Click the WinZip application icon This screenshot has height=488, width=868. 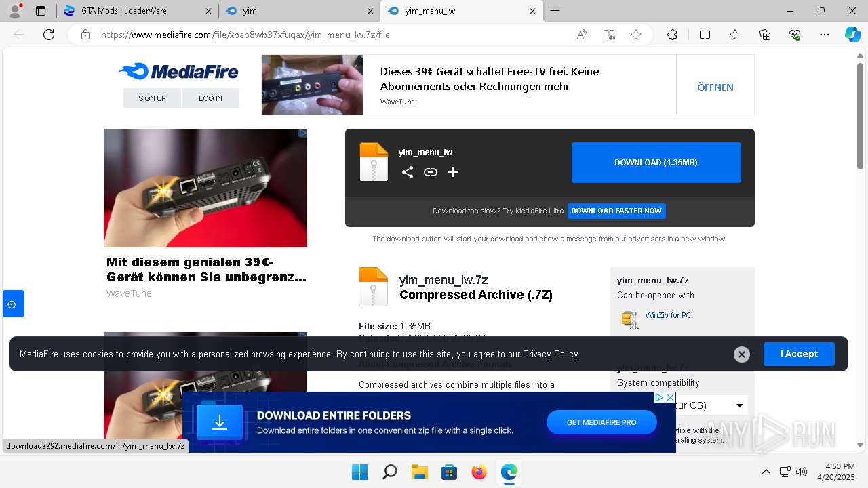coord(630,319)
